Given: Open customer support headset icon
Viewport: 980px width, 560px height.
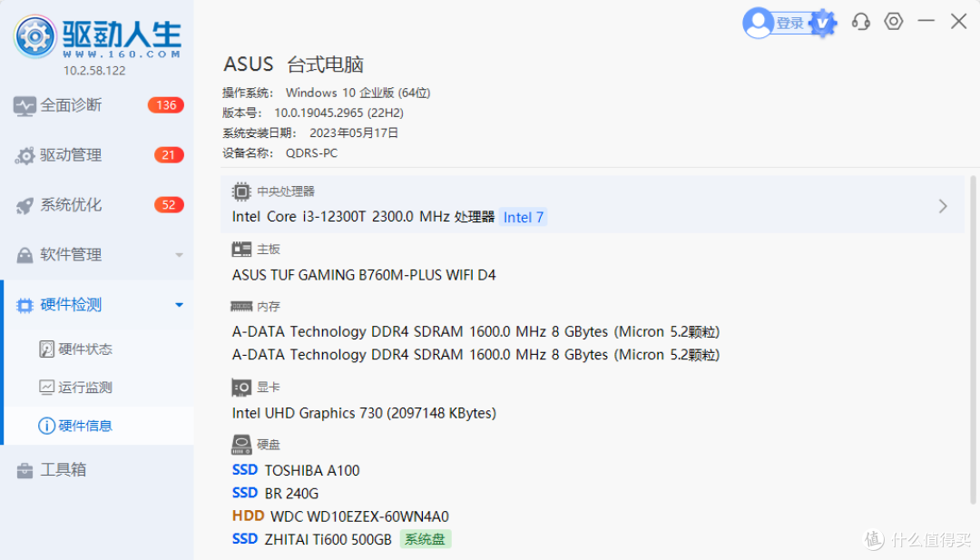Looking at the screenshot, I should point(860,22).
